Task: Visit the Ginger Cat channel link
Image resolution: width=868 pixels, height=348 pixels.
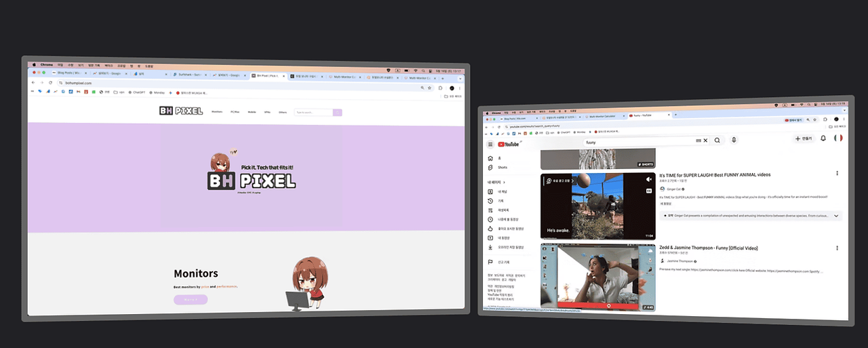Action: point(673,189)
